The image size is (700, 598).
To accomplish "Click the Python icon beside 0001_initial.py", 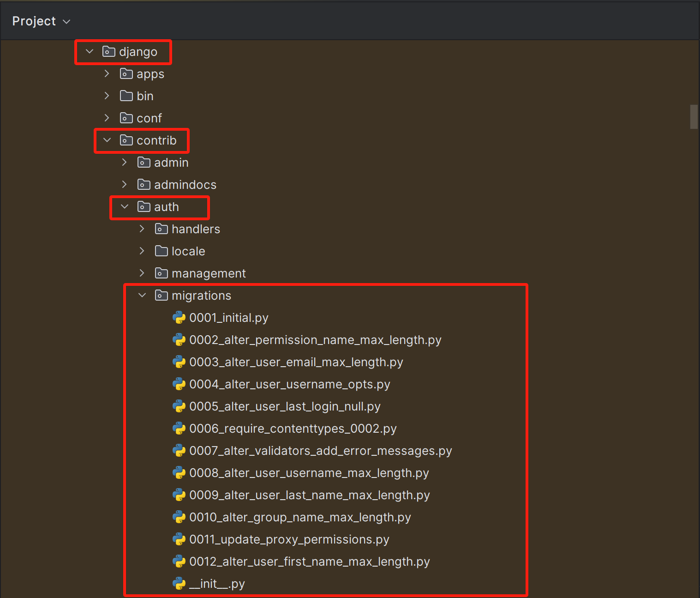I will (179, 317).
